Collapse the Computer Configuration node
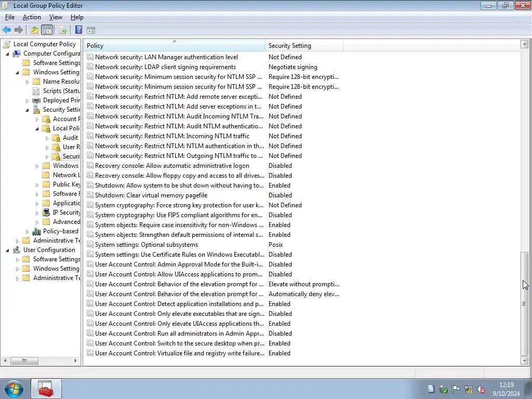This screenshot has height=399, width=532. point(7,54)
